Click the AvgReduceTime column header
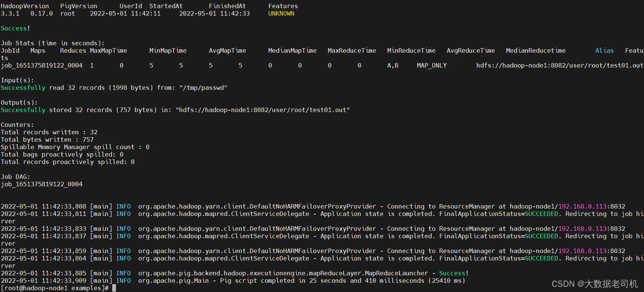 tap(471, 50)
